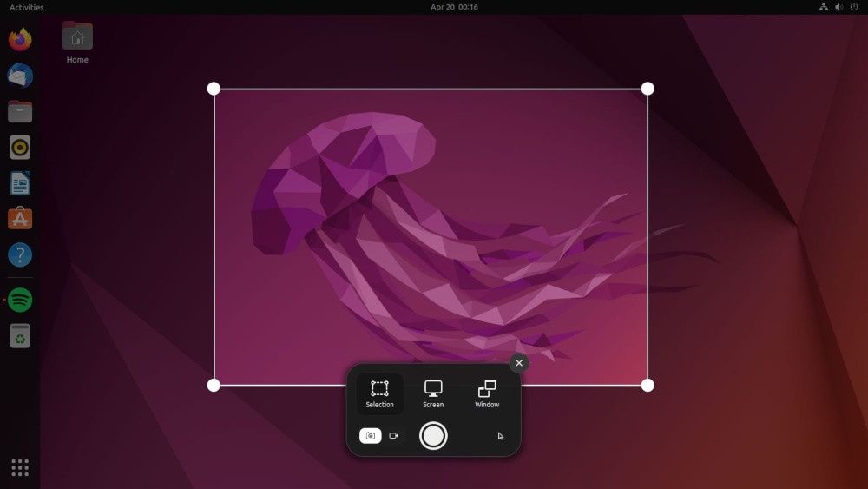Show Applications grid
This screenshot has width=868, height=489.
pos(20,467)
